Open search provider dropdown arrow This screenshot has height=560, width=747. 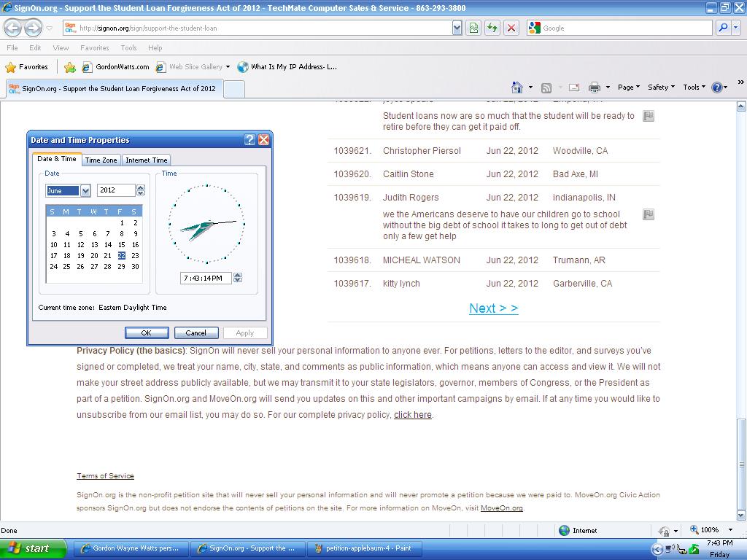(736, 28)
